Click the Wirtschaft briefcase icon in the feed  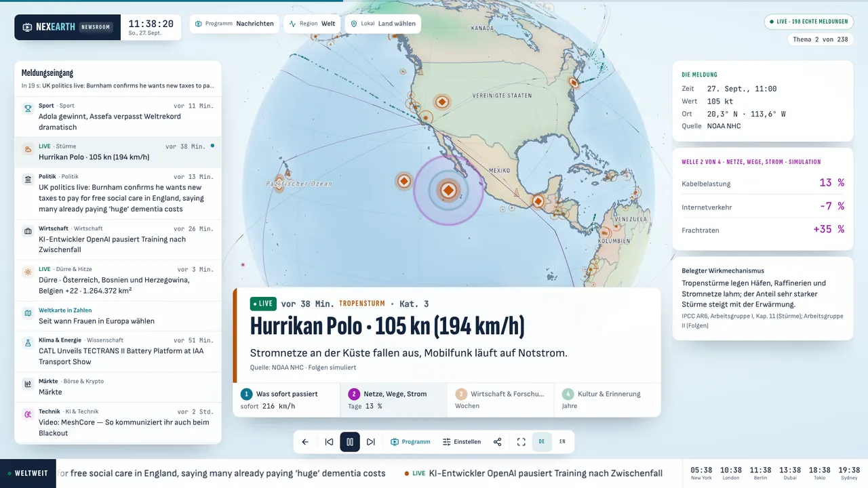28,231
